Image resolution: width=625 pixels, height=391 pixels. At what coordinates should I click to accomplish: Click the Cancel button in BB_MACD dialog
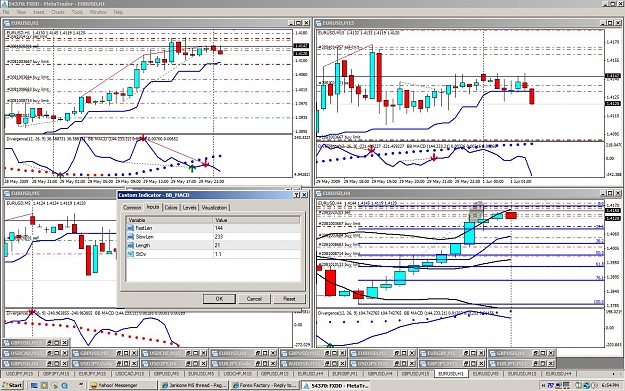click(x=254, y=299)
